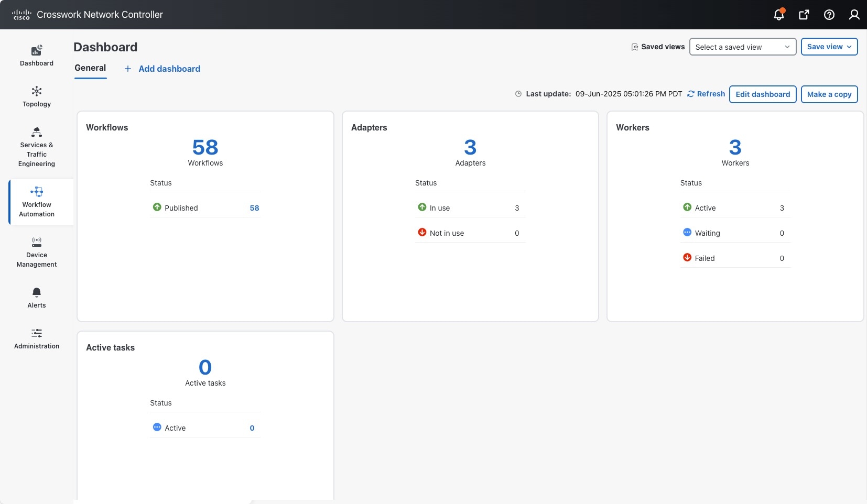Click the Workers card title
The width and height of the screenshot is (867, 504).
coord(633,127)
